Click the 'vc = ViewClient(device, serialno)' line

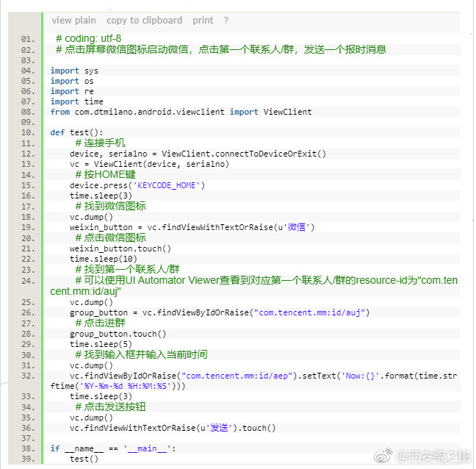(149, 165)
